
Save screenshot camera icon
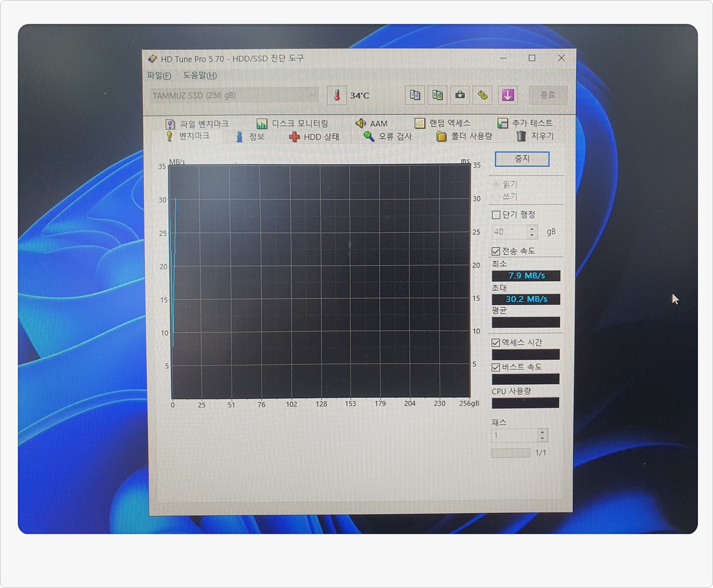pos(460,95)
